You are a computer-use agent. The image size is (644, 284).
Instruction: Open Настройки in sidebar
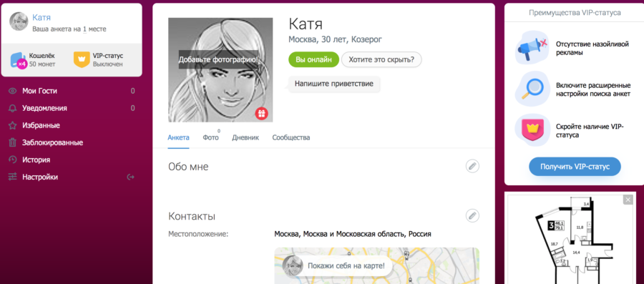[x=40, y=177]
